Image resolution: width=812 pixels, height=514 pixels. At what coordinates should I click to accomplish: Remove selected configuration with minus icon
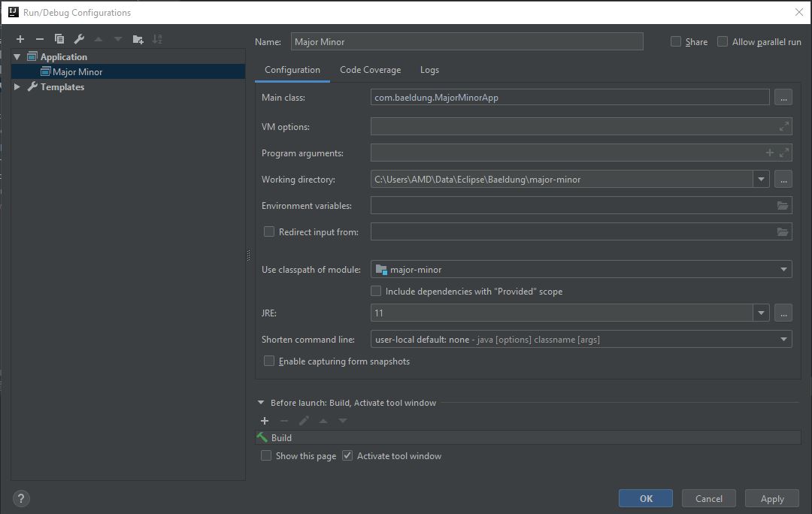tap(39, 39)
